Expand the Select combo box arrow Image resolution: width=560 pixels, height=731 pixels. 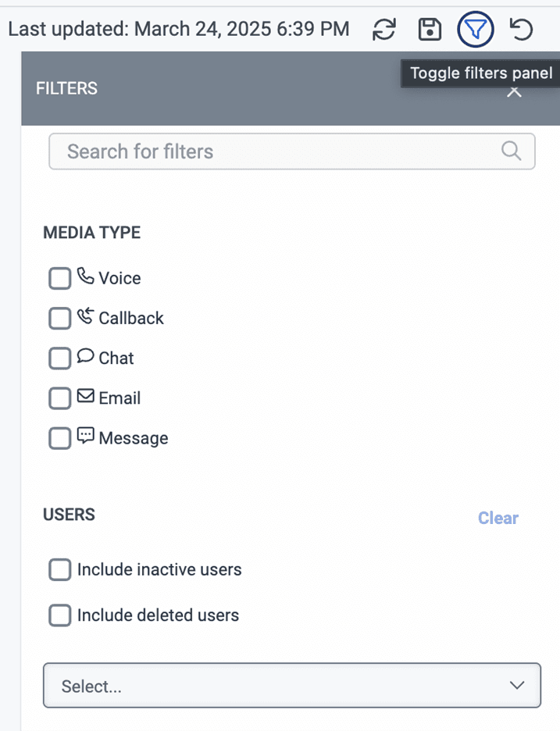(516, 685)
